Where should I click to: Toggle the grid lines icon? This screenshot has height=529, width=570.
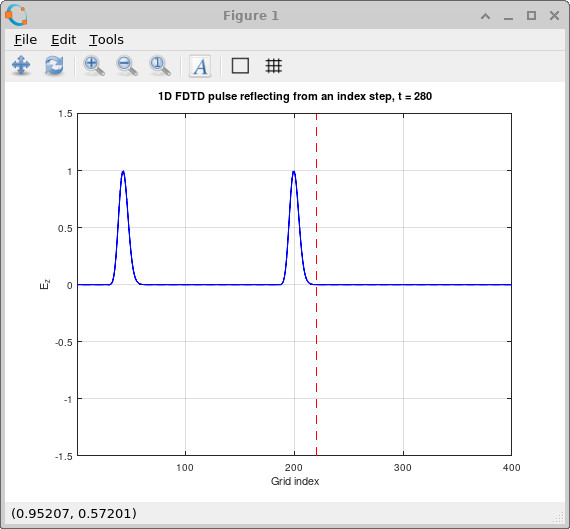tap(273, 66)
